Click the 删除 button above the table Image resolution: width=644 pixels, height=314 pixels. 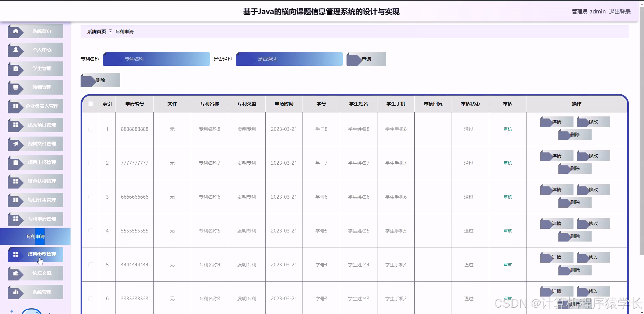(100, 80)
